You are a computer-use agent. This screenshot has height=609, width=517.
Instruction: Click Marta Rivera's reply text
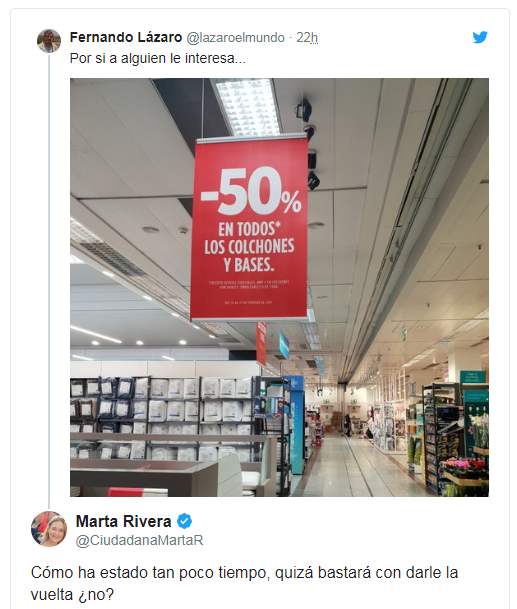[x=244, y=583]
